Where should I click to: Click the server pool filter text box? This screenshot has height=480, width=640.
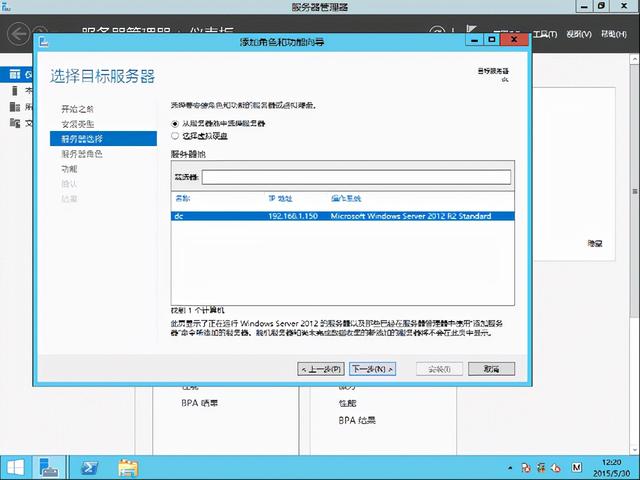(356, 177)
